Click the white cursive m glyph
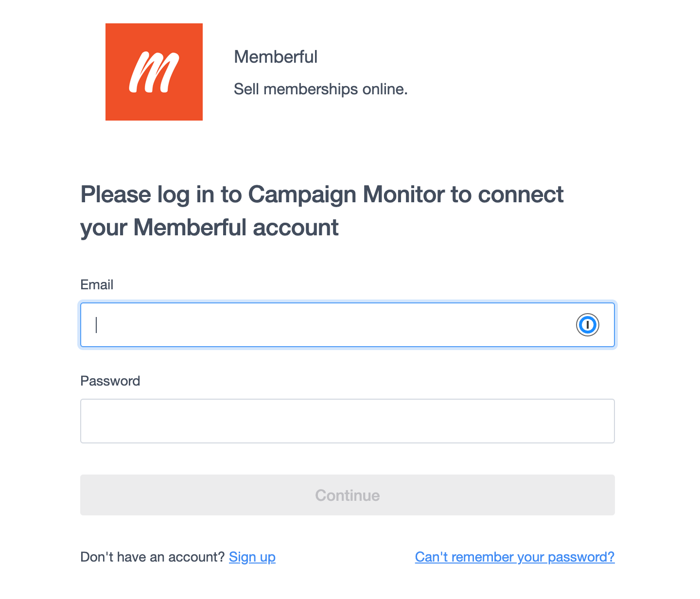Screen dimensions: 700x599 154,72
